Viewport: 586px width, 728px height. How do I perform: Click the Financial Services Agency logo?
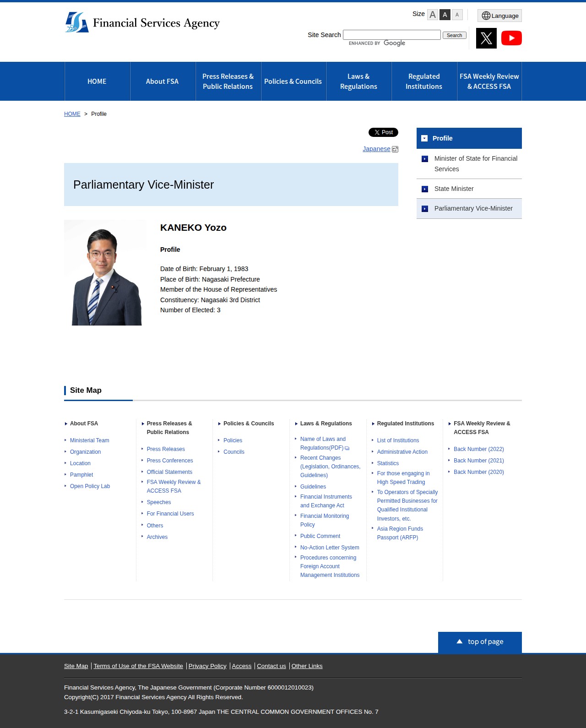tap(142, 22)
